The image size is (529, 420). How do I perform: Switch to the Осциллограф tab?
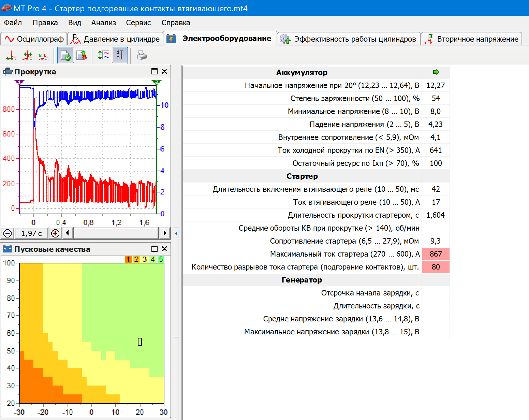point(34,39)
